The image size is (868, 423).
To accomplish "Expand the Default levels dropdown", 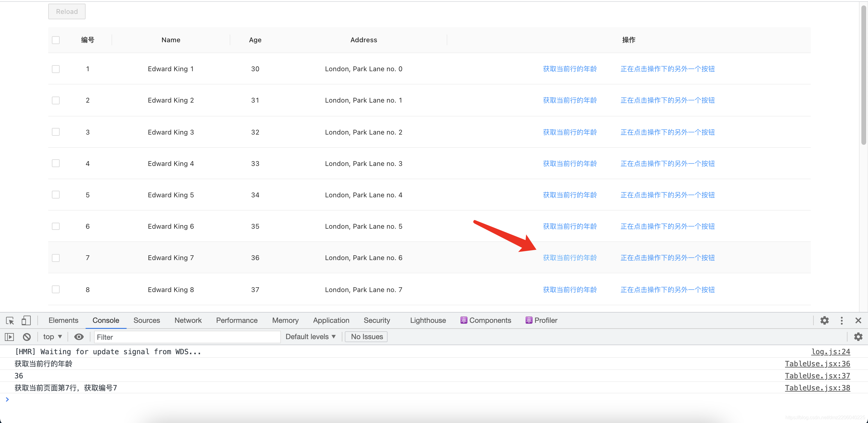I will (x=310, y=337).
